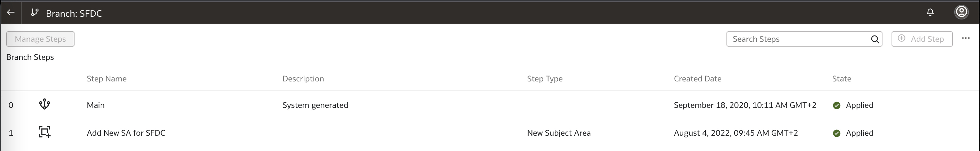This screenshot has width=980, height=151.
Task: Click the Applied checkmark for Main step
Action: 836,105
